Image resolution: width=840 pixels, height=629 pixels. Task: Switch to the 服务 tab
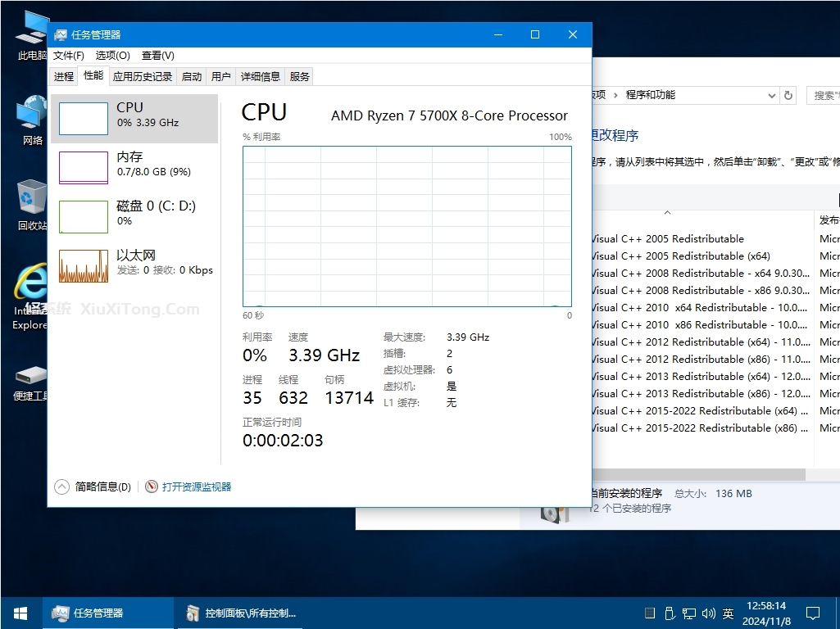pos(299,76)
